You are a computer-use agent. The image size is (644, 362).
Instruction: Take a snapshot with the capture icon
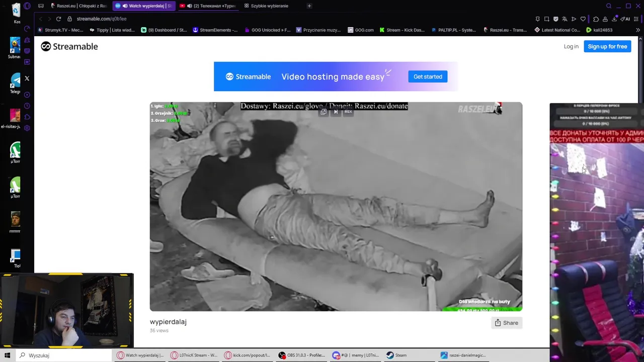pyautogui.click(x=546, y=19)
